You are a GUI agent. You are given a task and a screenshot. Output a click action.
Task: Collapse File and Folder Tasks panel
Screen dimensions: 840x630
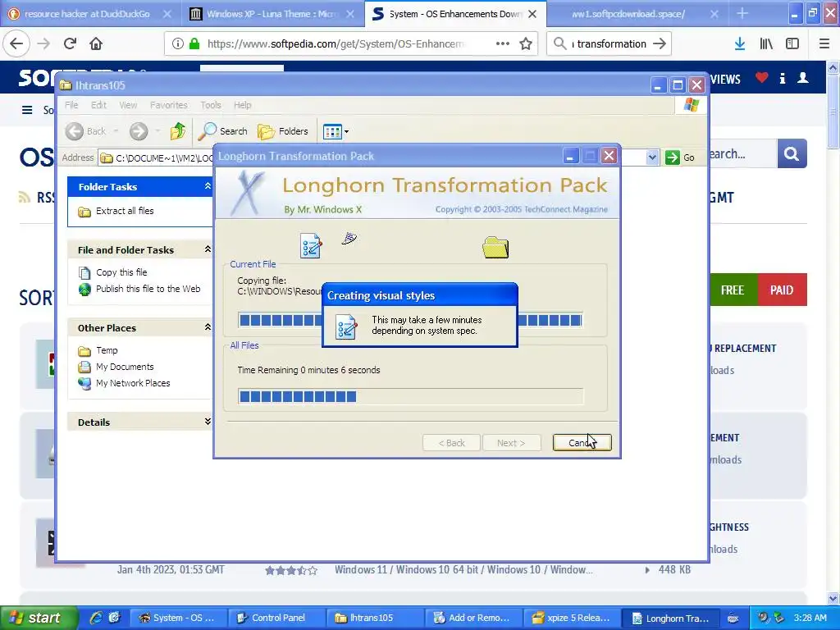208,249
